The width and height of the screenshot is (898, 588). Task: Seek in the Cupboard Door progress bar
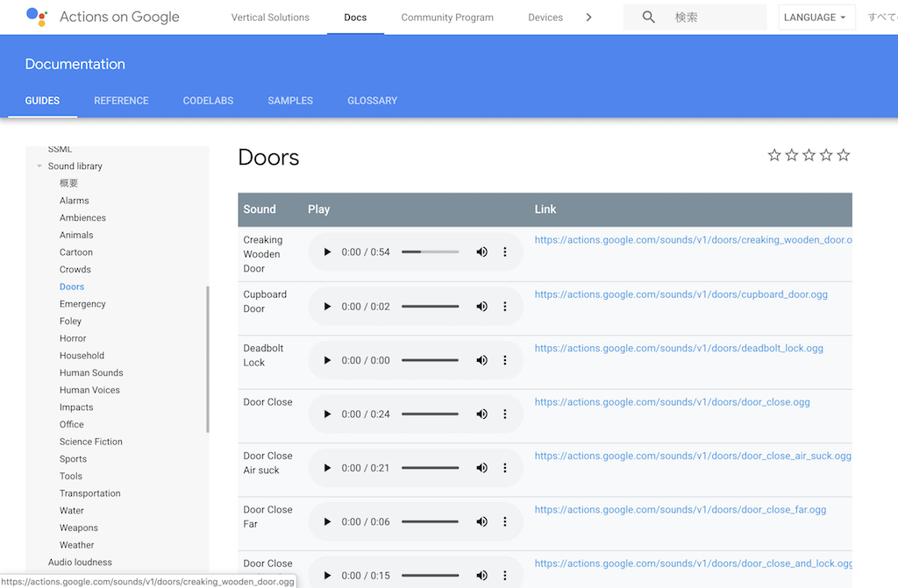[430, 307]
